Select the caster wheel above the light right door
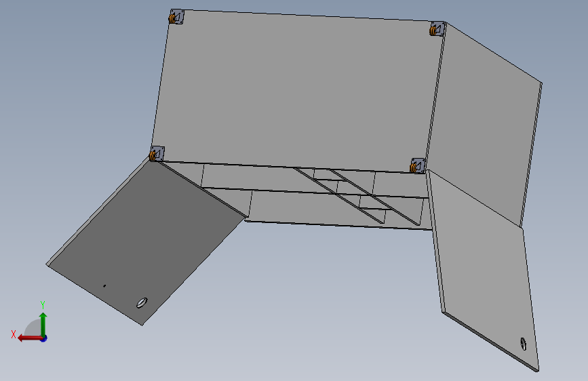This screenshot has height=381, width=588. pyautogui.click(x=417, y=165)
